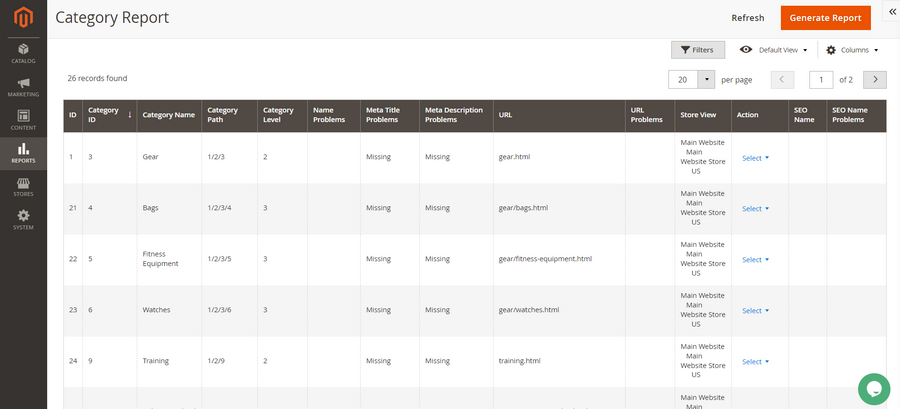Sort by URL column header
The width and height of the screenshot is (900, 409).
(559, 115)
